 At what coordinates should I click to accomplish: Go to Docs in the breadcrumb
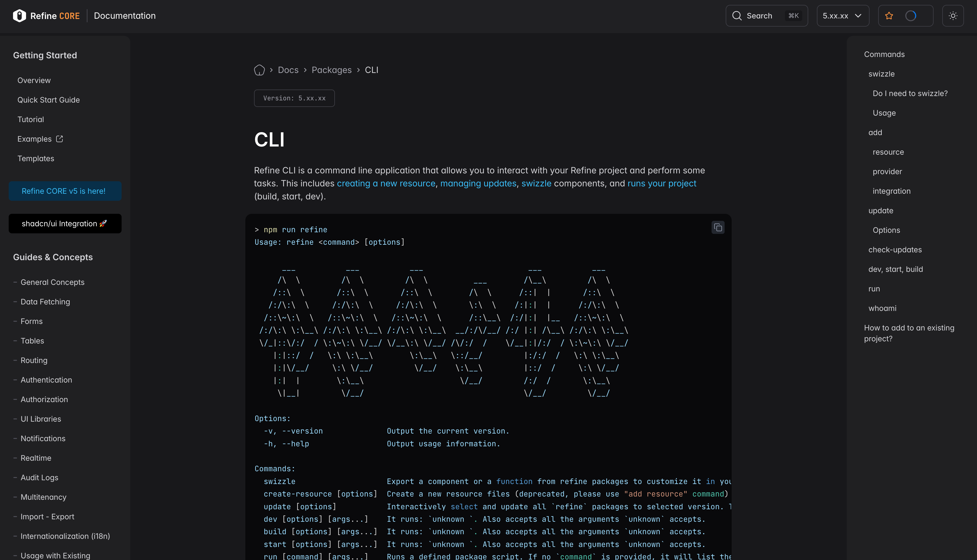tap(288, 70)
